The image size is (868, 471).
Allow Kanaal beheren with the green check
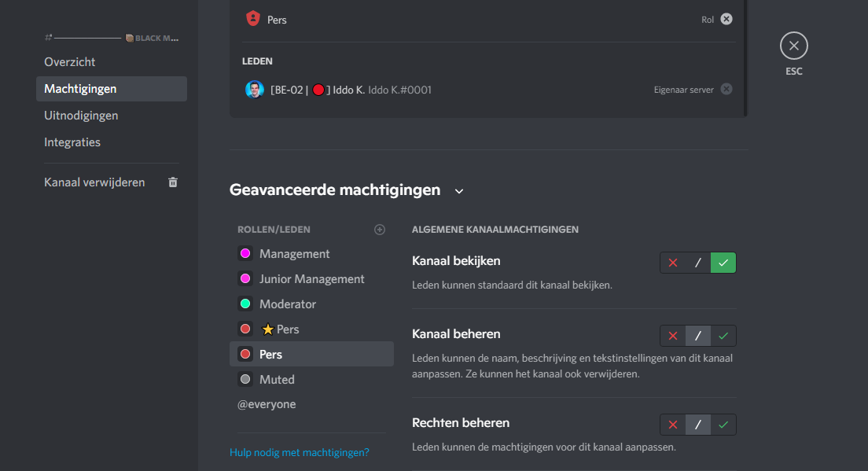click(x=723, y=336)
